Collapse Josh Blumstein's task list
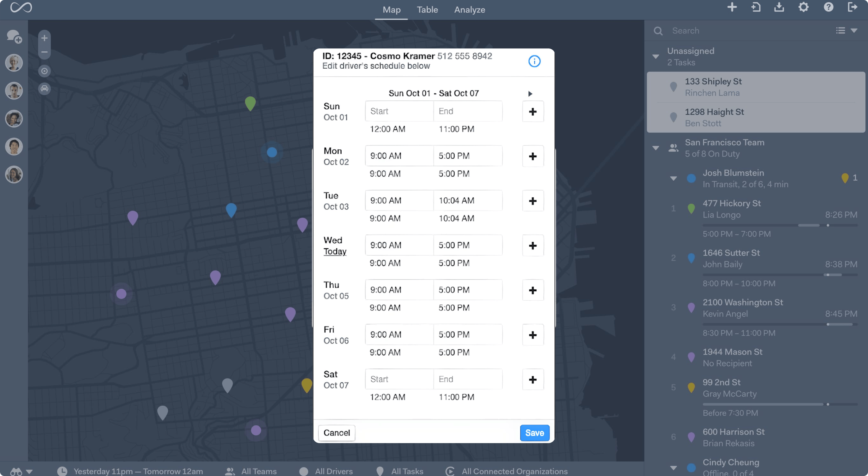868x476 pixels. (673, 178)
